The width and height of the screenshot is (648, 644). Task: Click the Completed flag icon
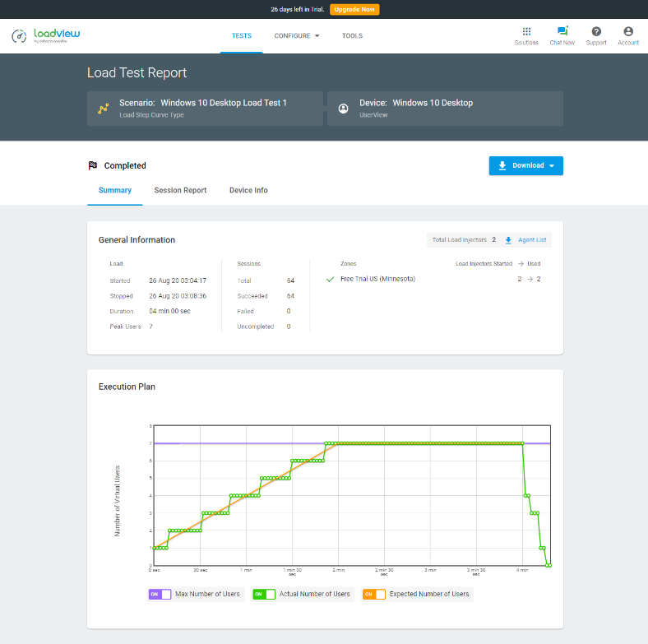point(93,165)
